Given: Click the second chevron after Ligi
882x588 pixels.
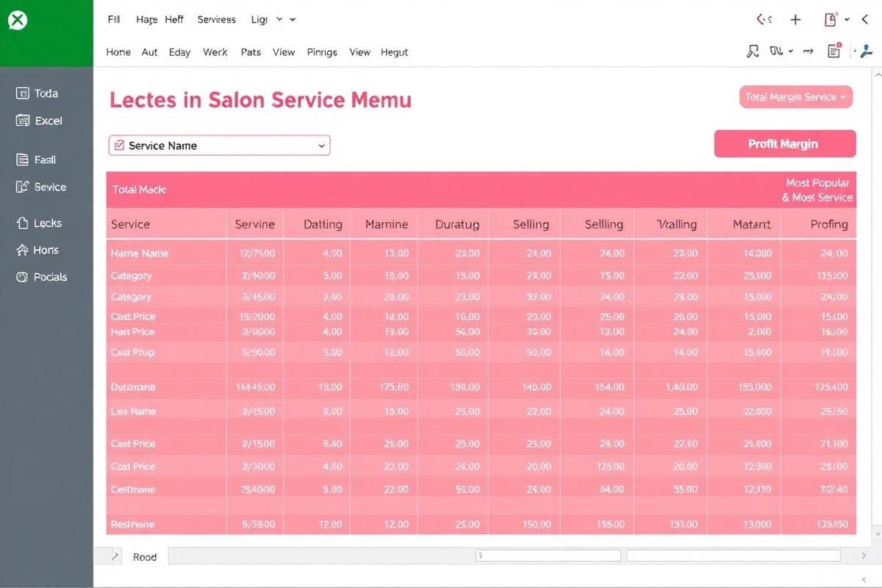Looking at the screenshot, I should pyautogui.click(x=293, y=20).
